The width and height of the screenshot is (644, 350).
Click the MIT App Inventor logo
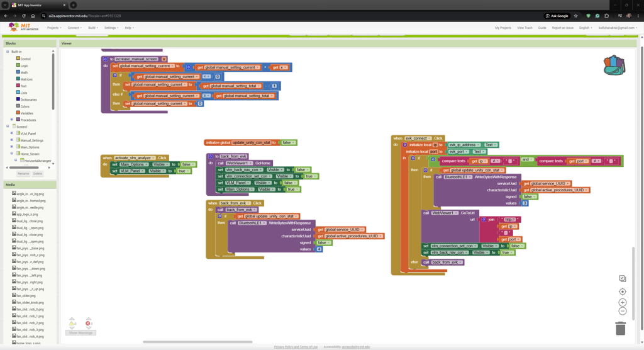[24, 27]
